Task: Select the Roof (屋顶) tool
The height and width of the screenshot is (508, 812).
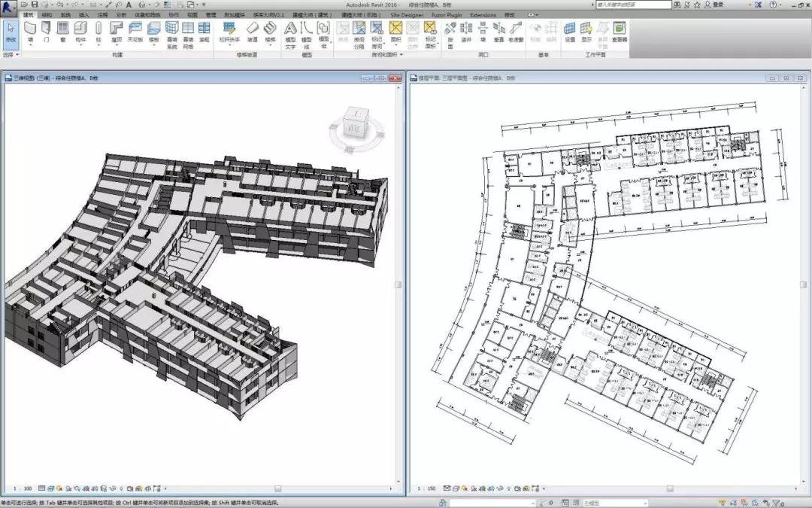Action: (117, 31)
